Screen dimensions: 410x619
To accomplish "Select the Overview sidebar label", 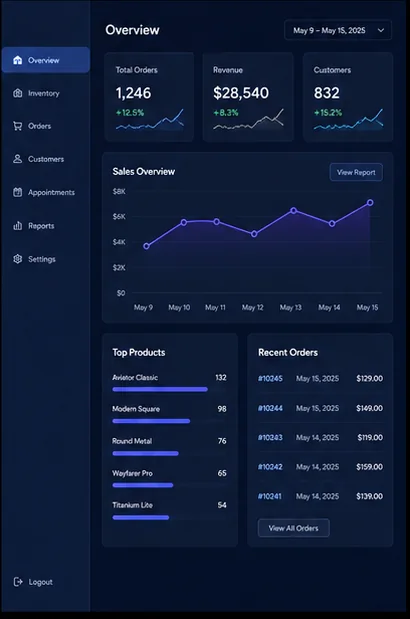I will [x=43, y=60].
